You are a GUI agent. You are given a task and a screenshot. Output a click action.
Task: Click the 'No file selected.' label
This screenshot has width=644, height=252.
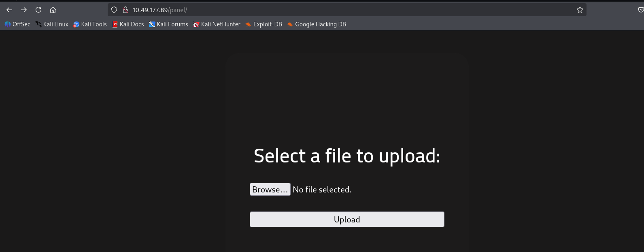click(322, 190)
